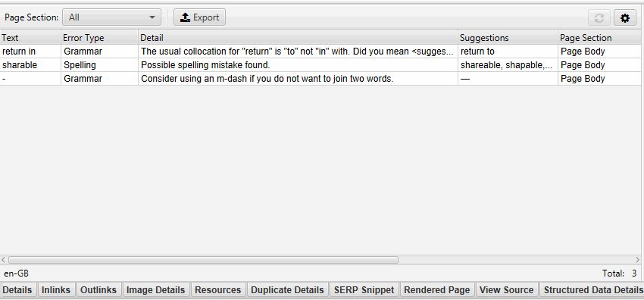Screen dimensions: 644x300
Task: Click the horizontal scrollbar left arrow
Action: (4, 260)
